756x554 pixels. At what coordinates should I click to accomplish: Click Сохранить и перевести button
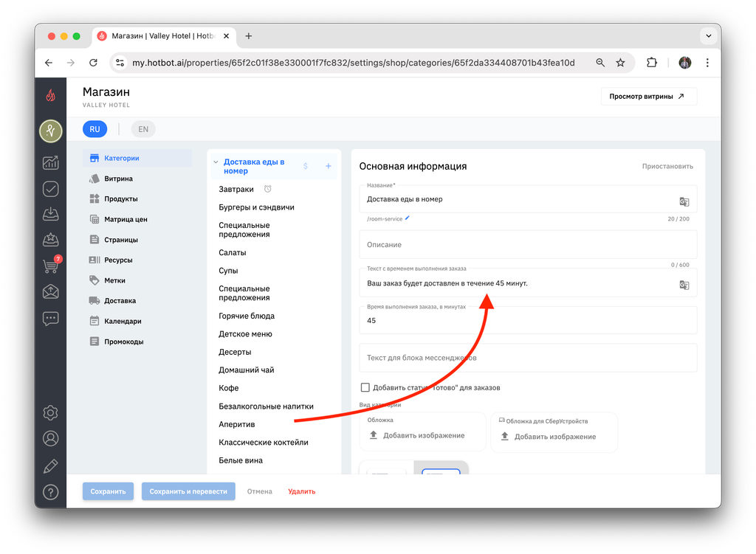(x=188, y=491)
